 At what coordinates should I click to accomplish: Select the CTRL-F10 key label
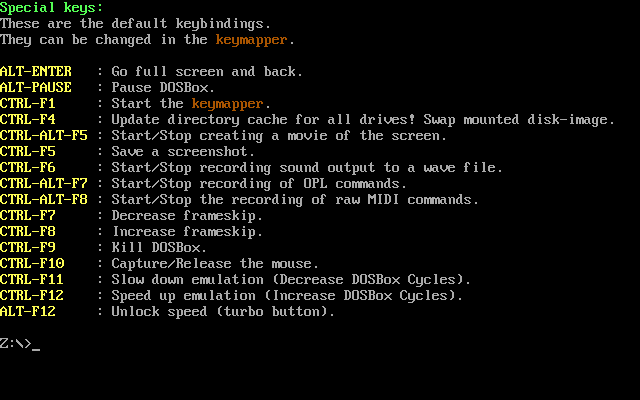32,263
